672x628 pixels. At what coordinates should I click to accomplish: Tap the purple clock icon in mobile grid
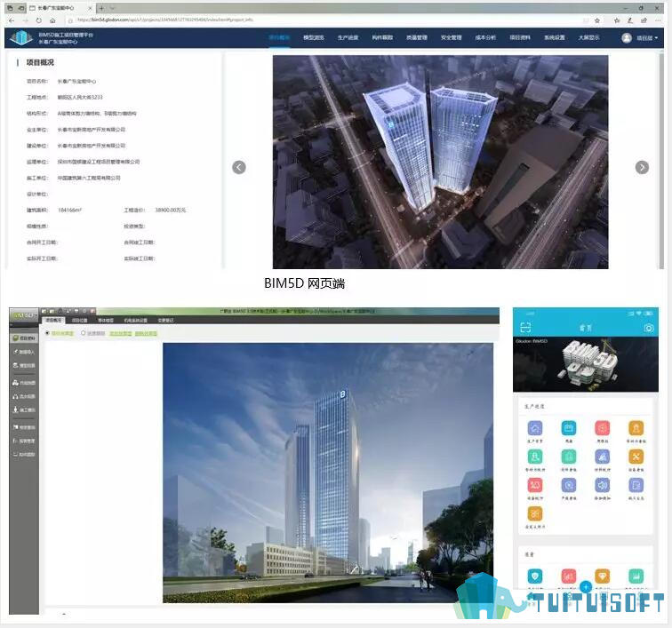pos(569,485)
